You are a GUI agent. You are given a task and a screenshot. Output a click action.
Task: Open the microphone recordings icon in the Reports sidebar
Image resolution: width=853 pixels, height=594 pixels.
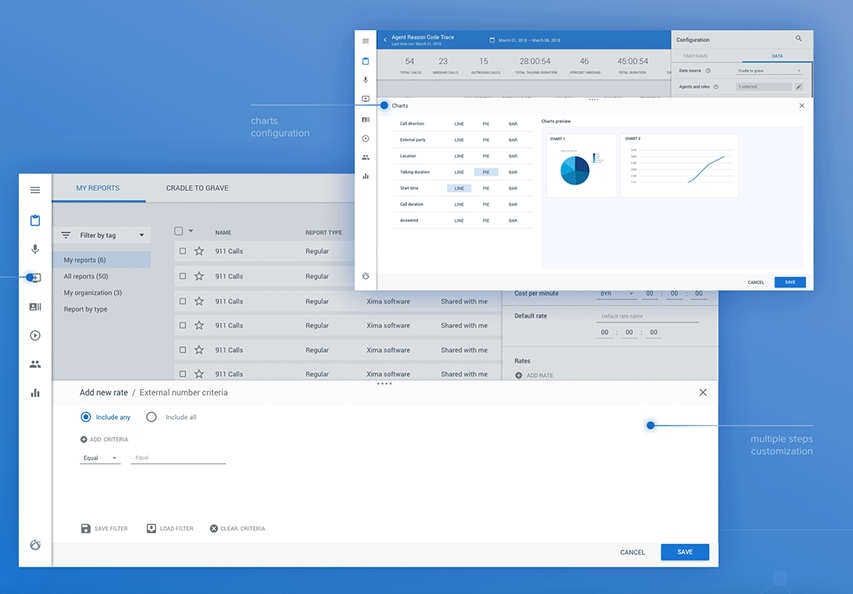[35, 249]
